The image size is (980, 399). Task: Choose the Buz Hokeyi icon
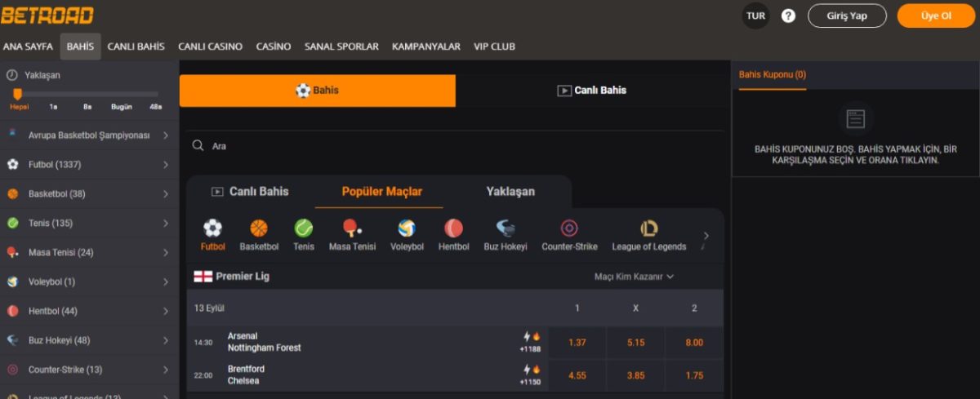[506, 228]
